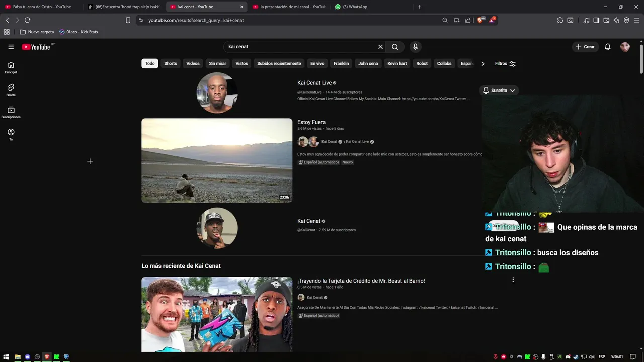The height and width of the screenshot is (362, 644).
Task: Open the Windows Start button
Action: (x=6, y=357)
